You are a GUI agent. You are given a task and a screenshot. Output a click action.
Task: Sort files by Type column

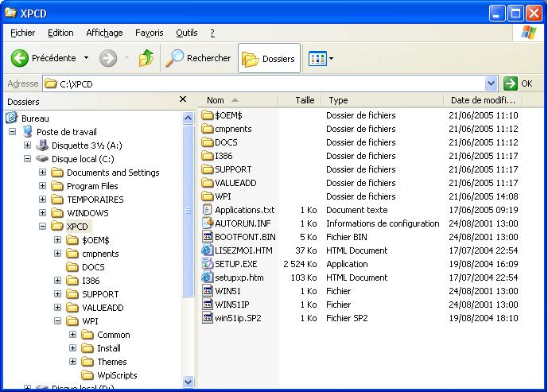point(382,100)
